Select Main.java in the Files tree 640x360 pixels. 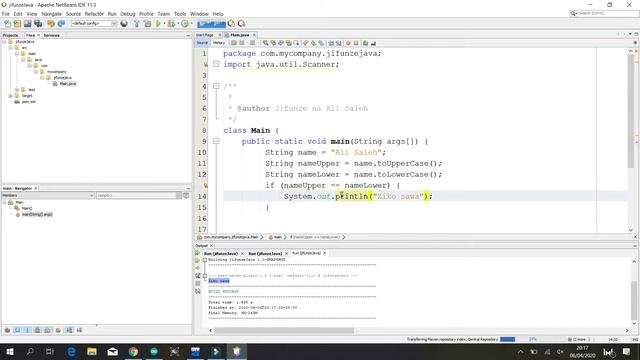pyautogui.click(x=68, y=84)
